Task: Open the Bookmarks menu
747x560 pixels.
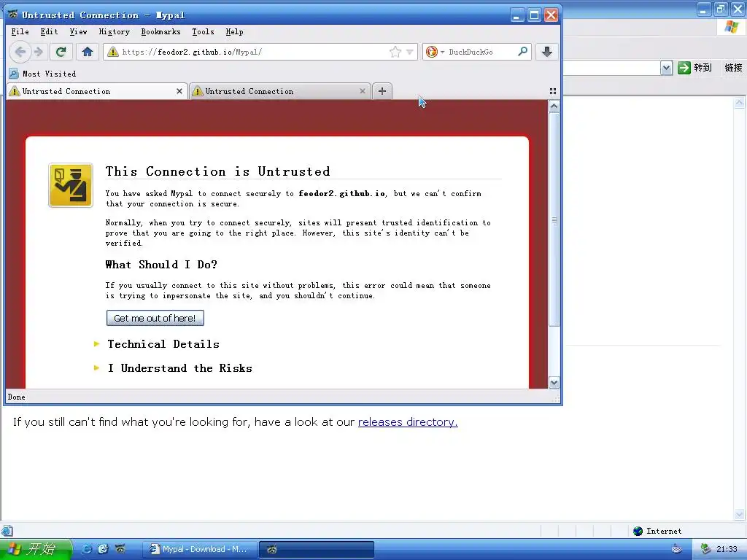Action: pyautogui.click(x=160, y=31)
